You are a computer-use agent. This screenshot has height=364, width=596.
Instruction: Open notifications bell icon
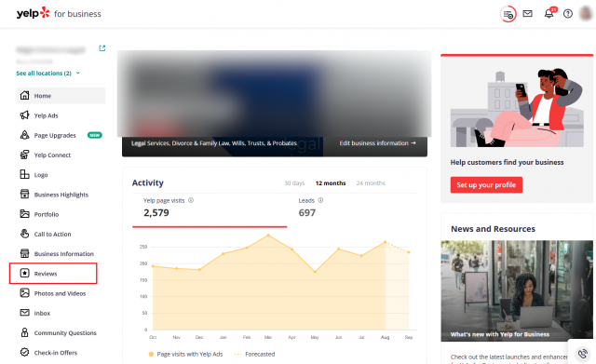pos(549,14)
